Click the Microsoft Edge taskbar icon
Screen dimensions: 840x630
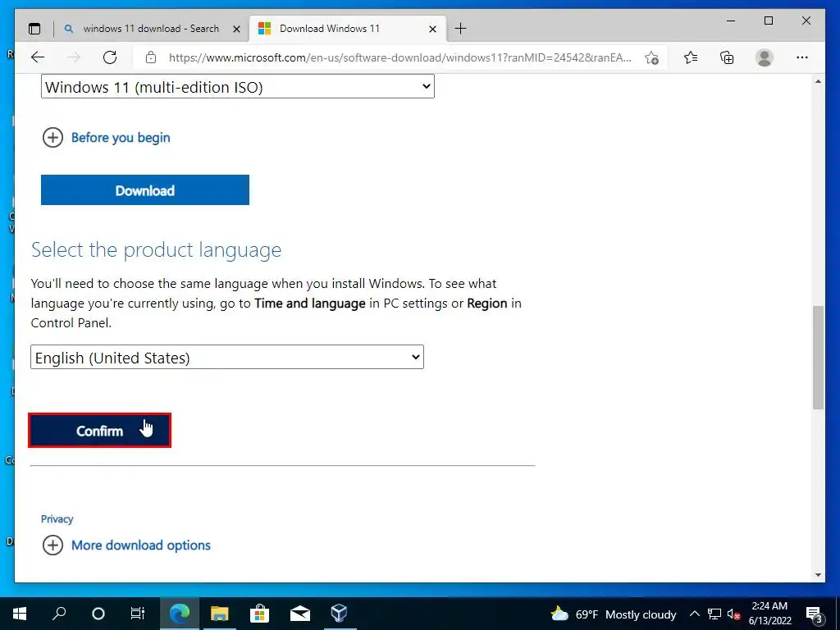tap(180, 614)
